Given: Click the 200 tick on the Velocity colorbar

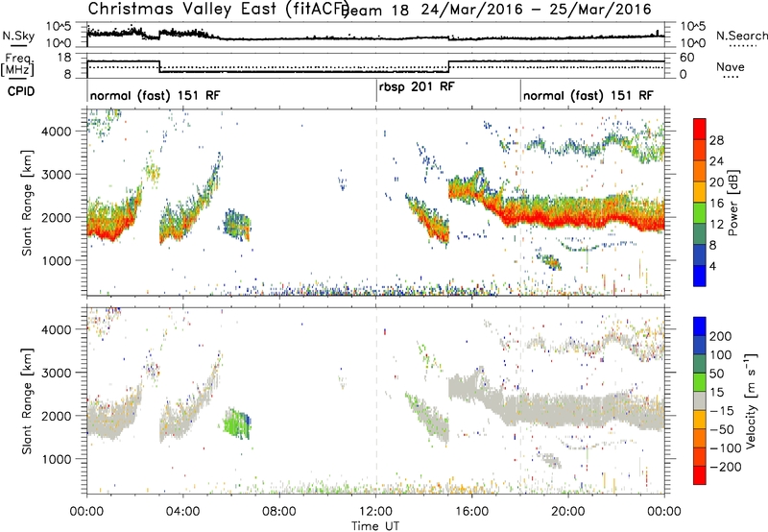Looking at the screenshot, I should pyautogui.click(x=721, y=336).
